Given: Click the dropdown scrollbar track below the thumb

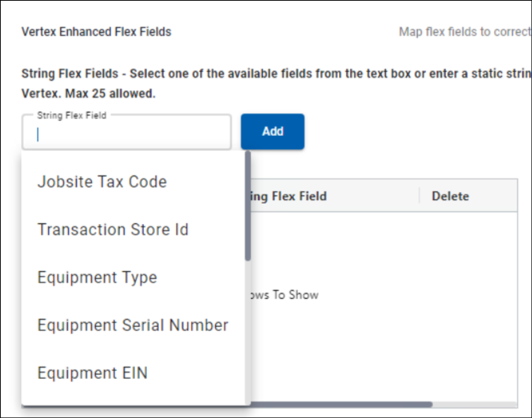Looking at the screenshot, I should point(248,332).
